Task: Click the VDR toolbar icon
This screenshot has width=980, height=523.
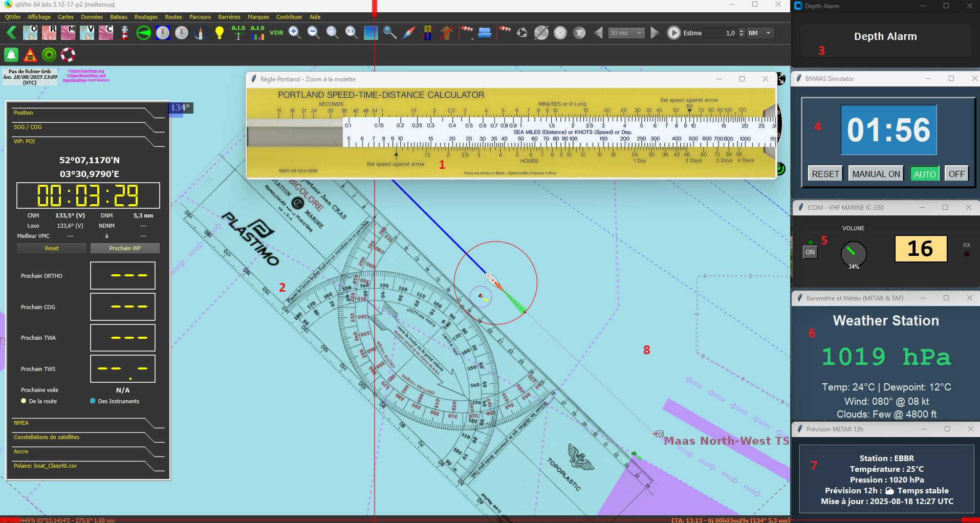Action: pos(276,33)
